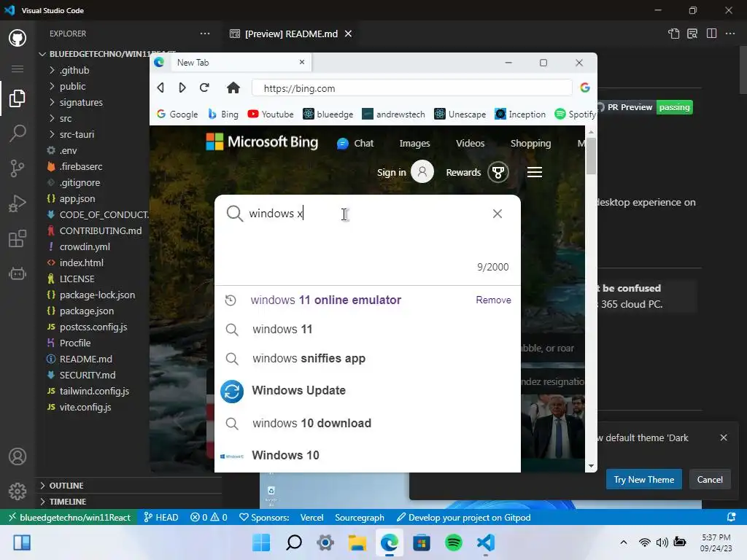Image resolution: width=747 pixels, height=560 pixels.
Task: Open the Run and Debug icon
Action: coord(18,203)
